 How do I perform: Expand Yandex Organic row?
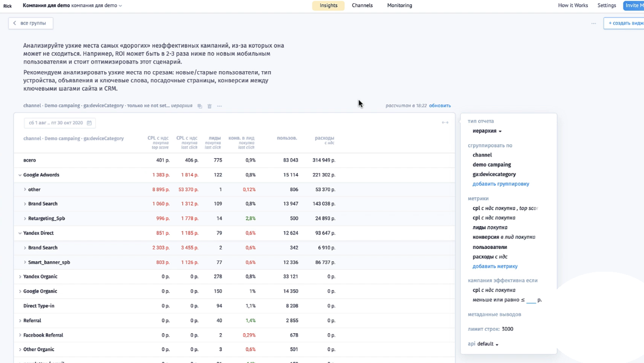(20, 276)
